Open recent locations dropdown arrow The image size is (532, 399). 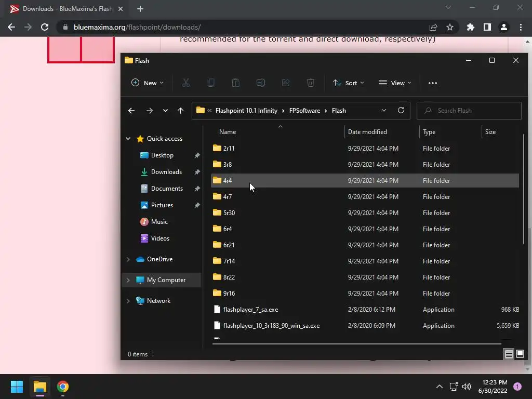165,111
